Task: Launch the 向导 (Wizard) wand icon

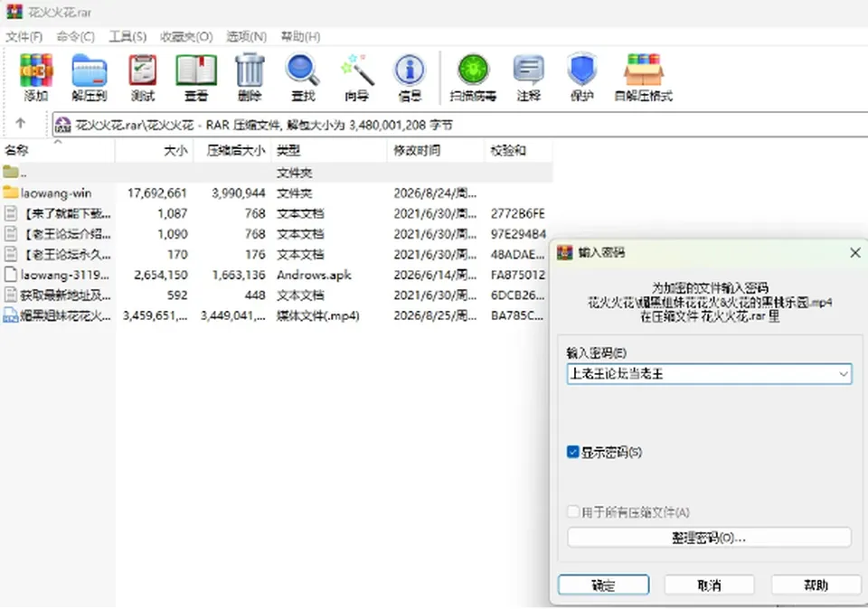Action: tap(356, 77)
